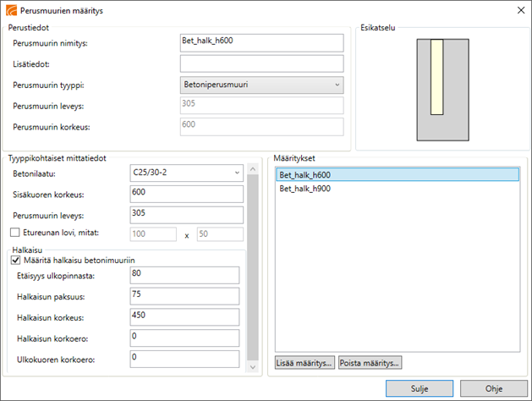Click the foundation wall preview image
532x401 pixels.
click(x=436, y=89)
